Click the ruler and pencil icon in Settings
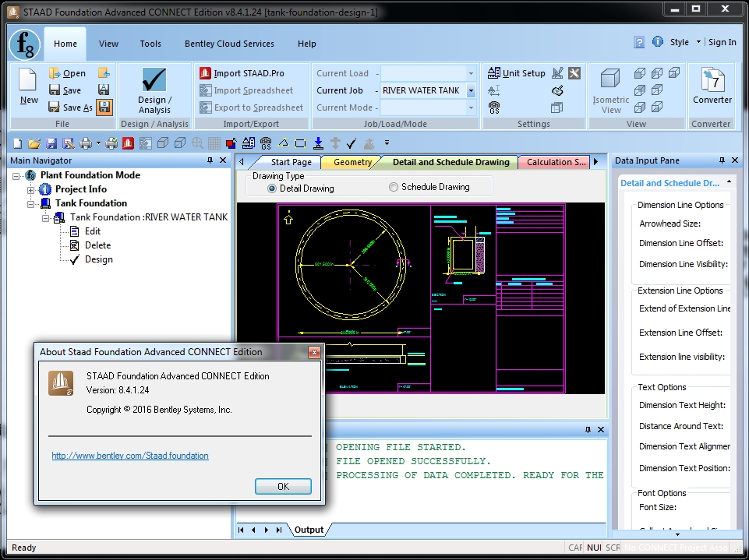The height and width of the screenshot is (560, 749). (557, 73)
